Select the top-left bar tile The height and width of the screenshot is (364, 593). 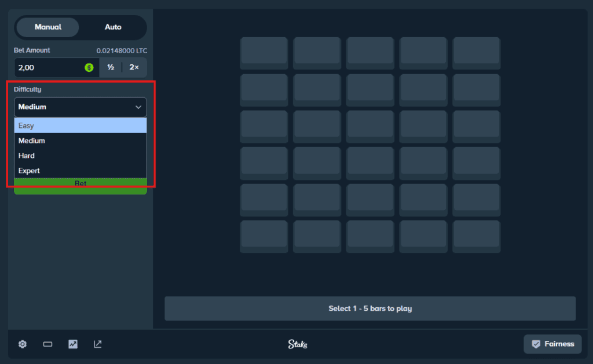264,53
